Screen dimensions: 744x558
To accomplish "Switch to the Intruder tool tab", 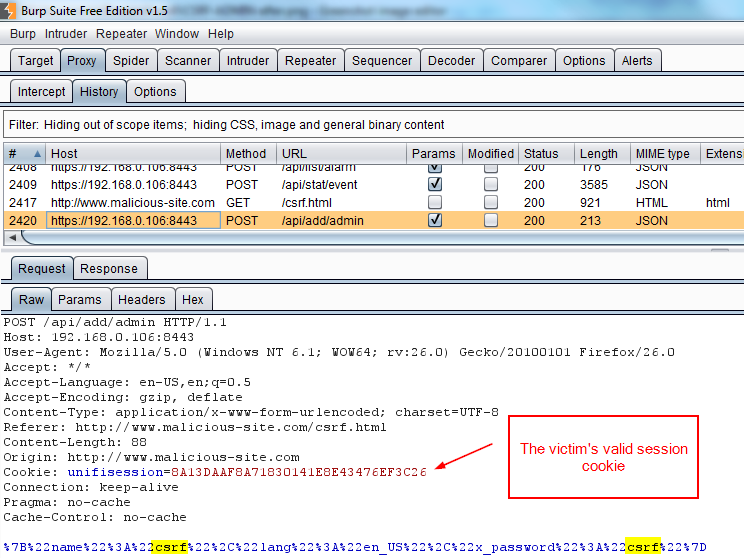I will pyautogui.click(x=248, y=61).
